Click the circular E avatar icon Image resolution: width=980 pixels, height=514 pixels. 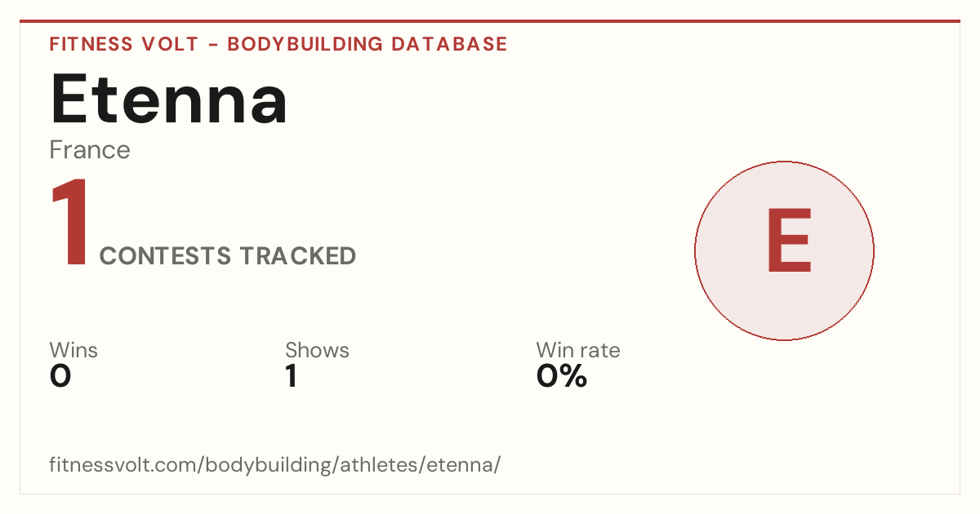(784, 250)
